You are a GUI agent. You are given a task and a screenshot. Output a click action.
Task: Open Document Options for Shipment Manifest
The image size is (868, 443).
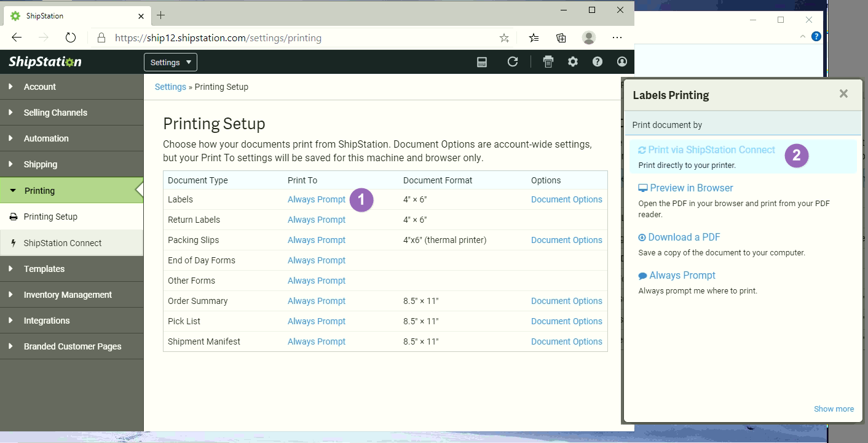point(567,341)
